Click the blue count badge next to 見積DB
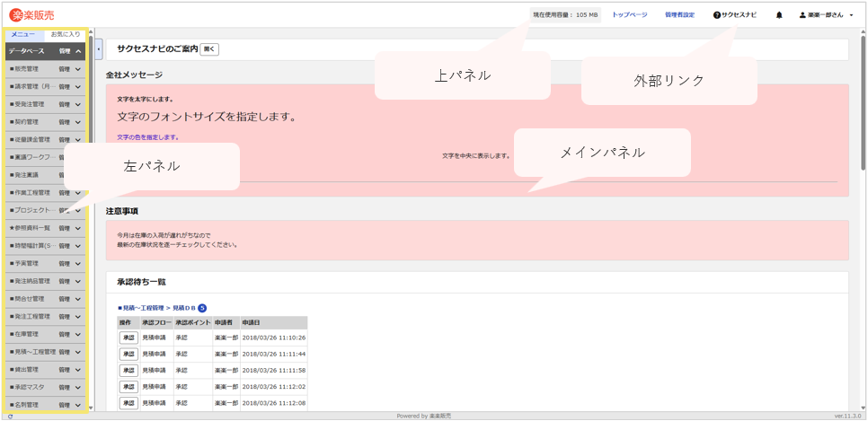This screenshot has width=868, height=421. pos(202,308)
